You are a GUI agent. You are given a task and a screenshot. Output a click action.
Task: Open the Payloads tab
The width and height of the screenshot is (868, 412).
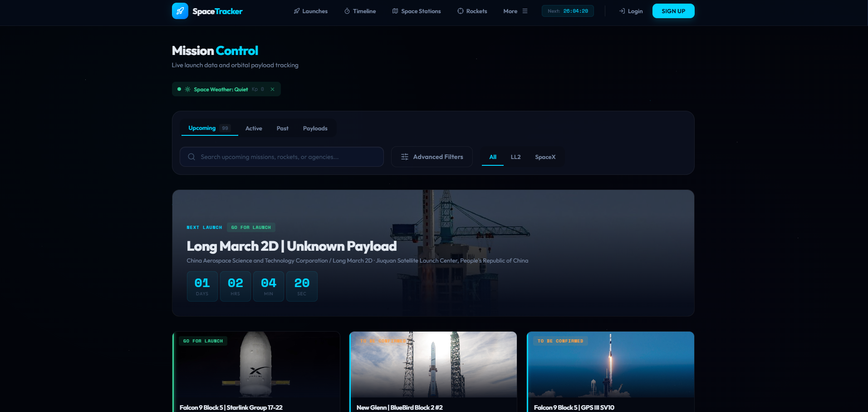pos(315,128)
